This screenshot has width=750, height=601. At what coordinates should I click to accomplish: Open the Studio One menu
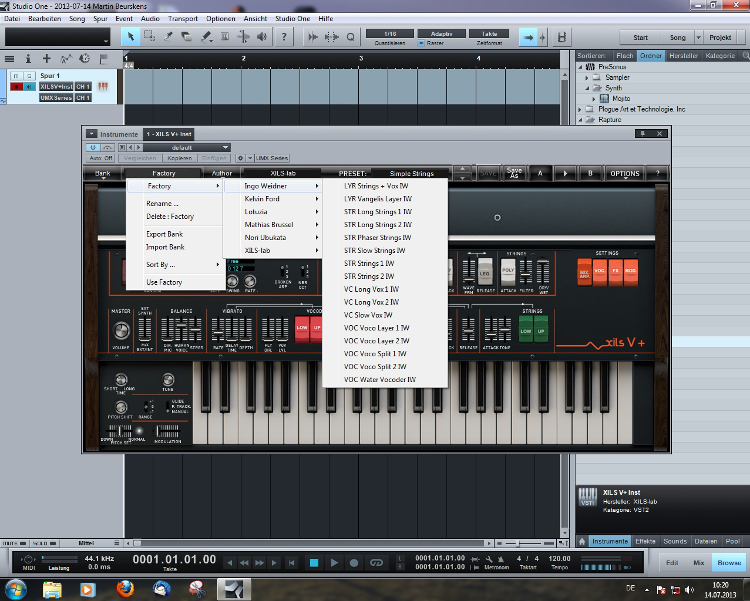click(x=292, y=19)
